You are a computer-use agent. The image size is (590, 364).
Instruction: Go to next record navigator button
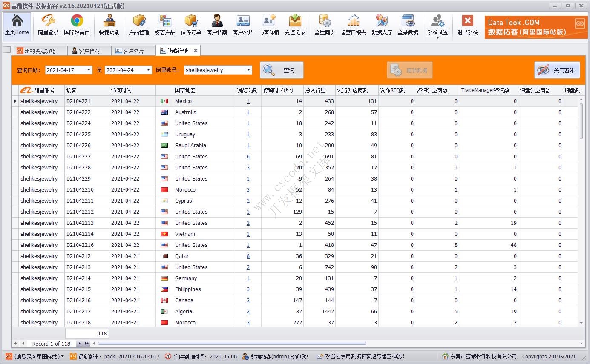79,344
